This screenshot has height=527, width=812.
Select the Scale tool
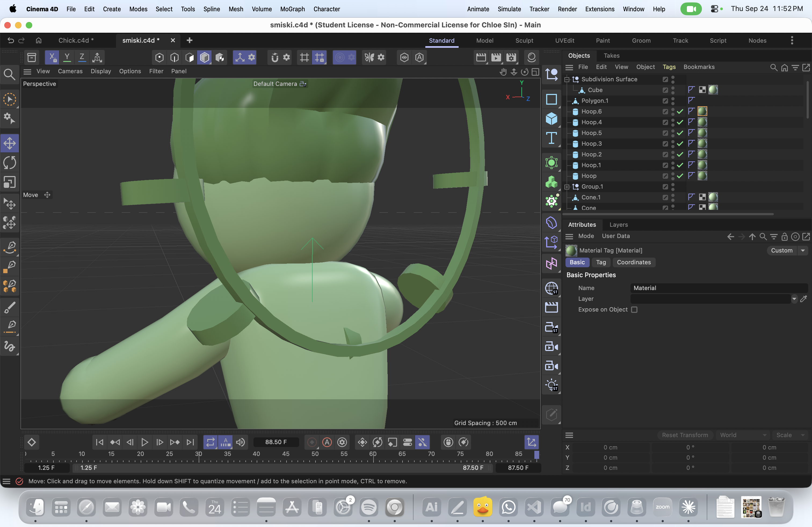[10, 182]
